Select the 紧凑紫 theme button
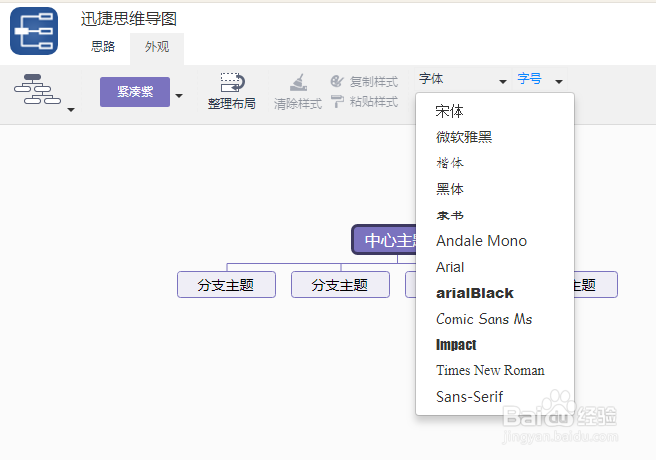 [x=135, y=92]
